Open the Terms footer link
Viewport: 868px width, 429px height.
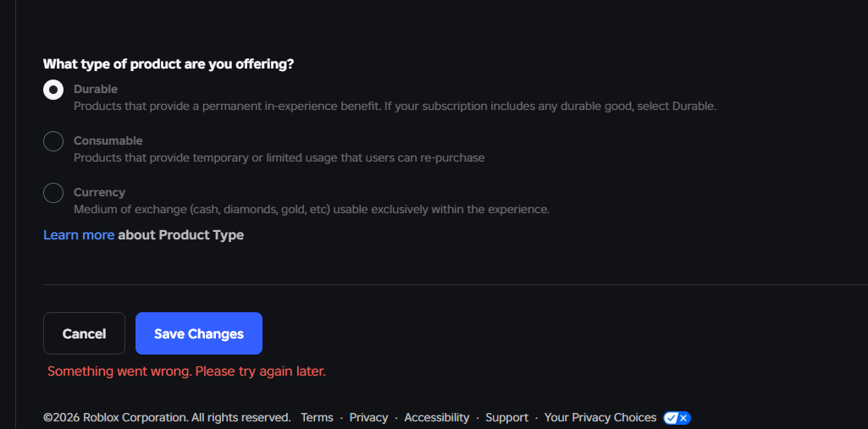(x=317, y=418)
